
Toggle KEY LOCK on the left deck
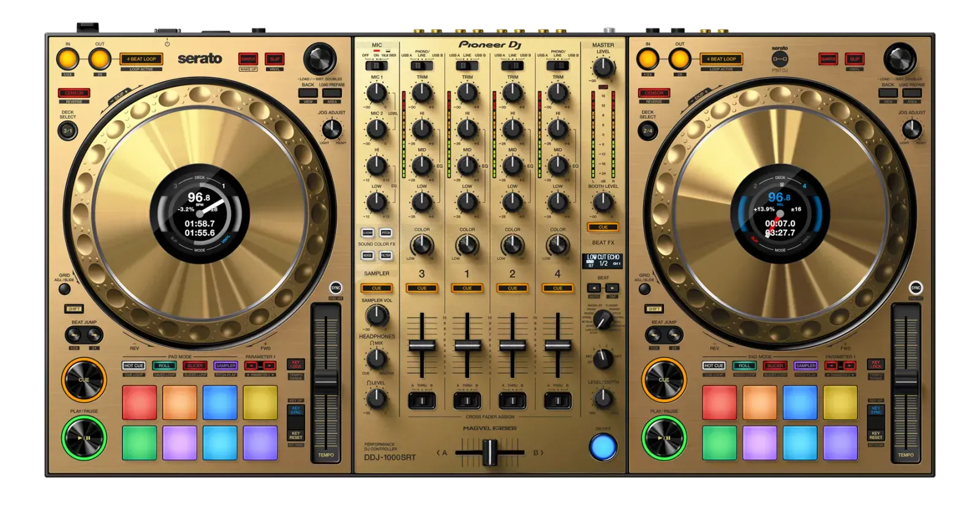coord(296,365)
